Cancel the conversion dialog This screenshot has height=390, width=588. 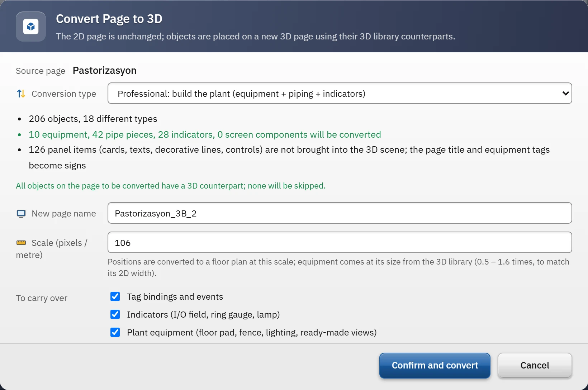coord(535,365)
